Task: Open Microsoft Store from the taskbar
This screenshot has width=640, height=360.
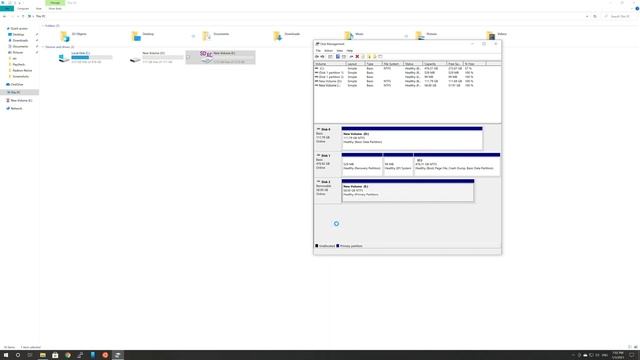Action: [x=55, y=355]
